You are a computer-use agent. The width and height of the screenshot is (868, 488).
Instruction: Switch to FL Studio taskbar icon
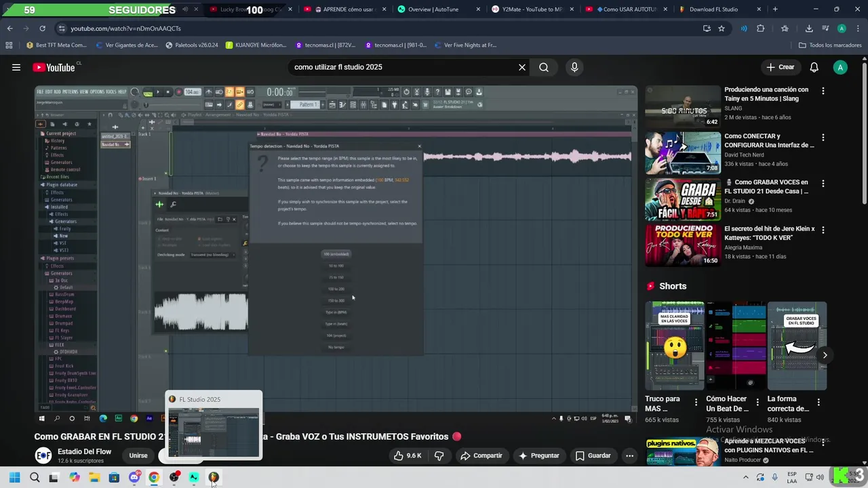(214, 477)
